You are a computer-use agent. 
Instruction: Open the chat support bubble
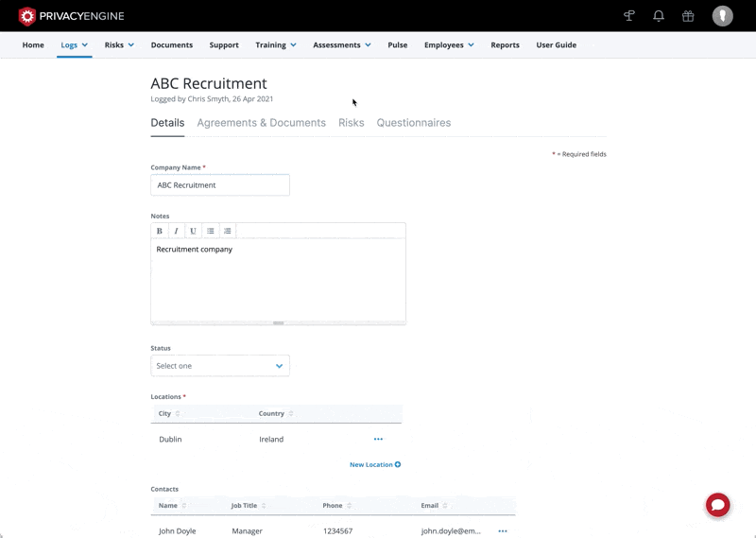click(x=718, y=505)
